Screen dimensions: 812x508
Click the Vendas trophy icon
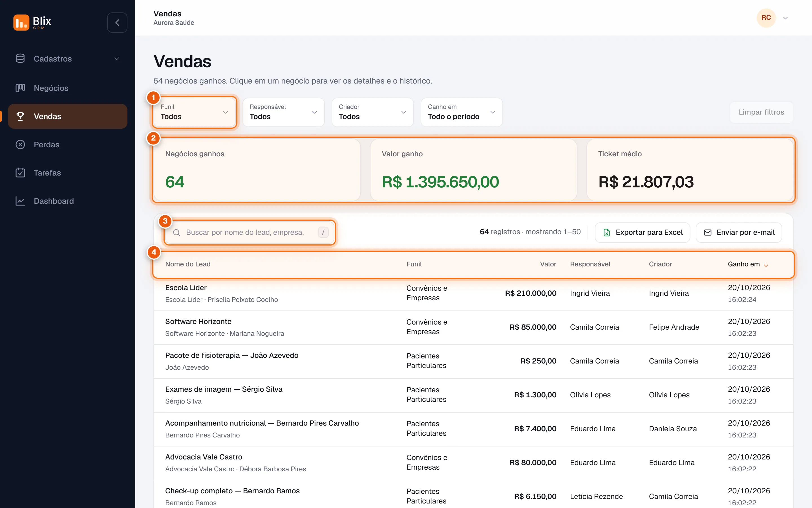point(20,116)
